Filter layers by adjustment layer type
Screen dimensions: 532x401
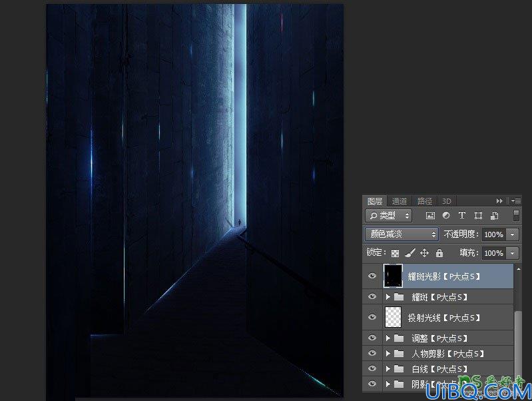pos(446,215)
